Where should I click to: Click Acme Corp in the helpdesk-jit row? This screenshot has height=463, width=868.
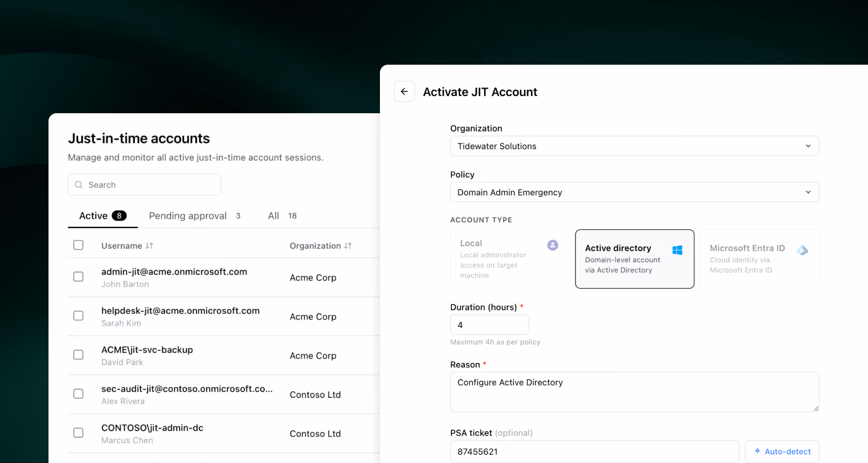pos(313,316)
